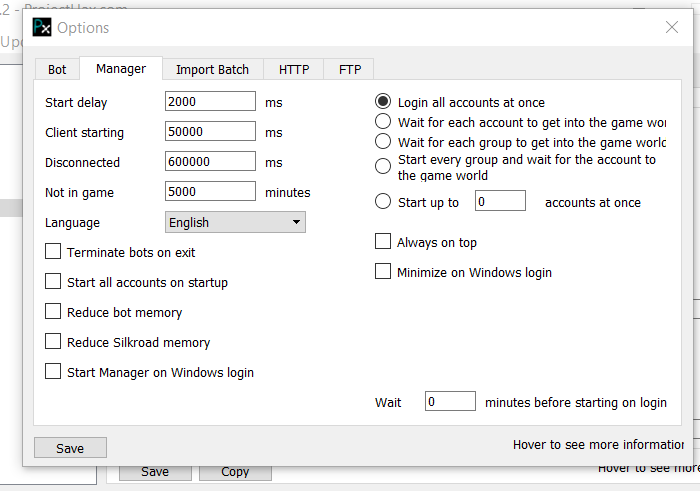Select the HTTP tab
Screen dimensions: 700x491
pyautogui.click(x=294, y=69)
